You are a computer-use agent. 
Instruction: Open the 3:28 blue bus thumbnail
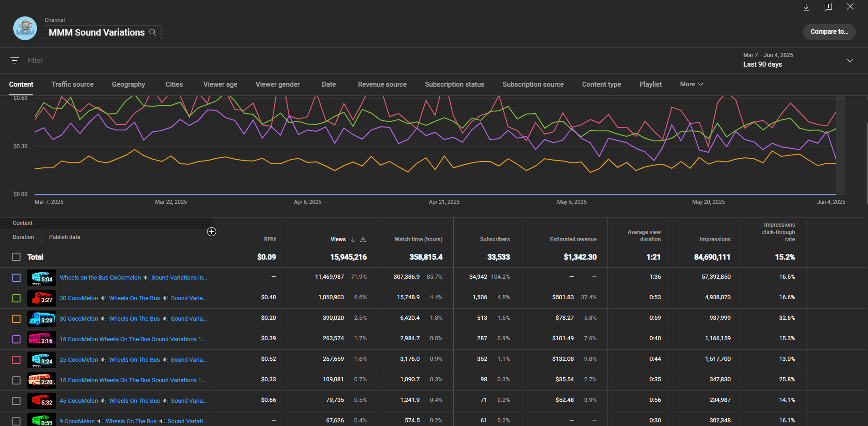click(42, 319)
